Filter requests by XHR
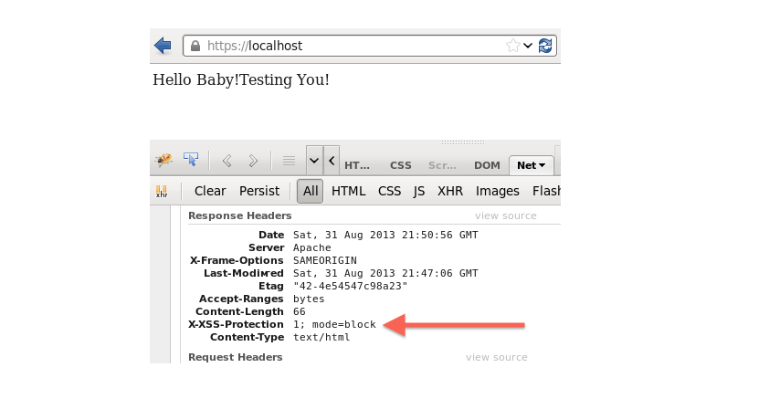 [x=450, y=191]
